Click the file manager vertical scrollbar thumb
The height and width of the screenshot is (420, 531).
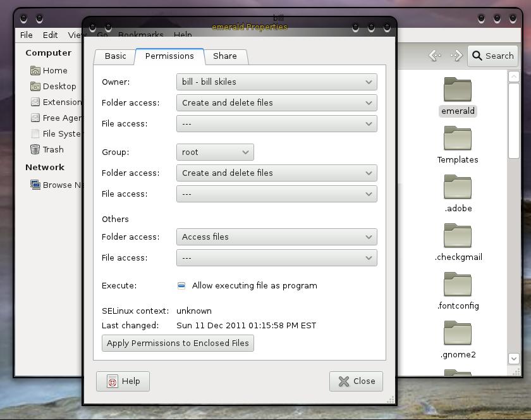514,121
